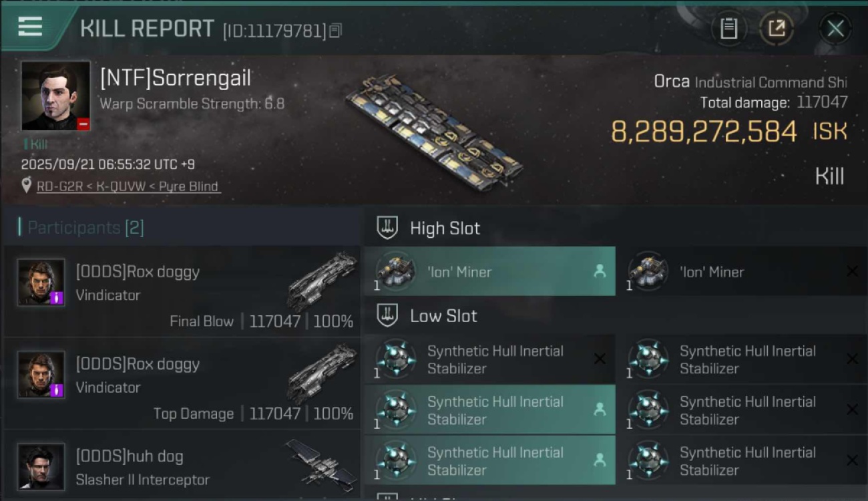The image size is (868, 501).
Task: Click the 8,289,272,584 ISK value
Action: (x=704, y=132)
